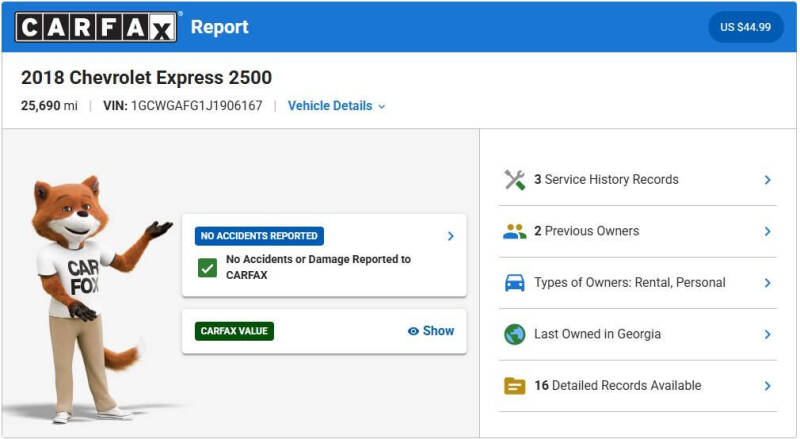800x439 pixels.
Task: Click the US $44.99 price button
Action: [x=745, y=27]
